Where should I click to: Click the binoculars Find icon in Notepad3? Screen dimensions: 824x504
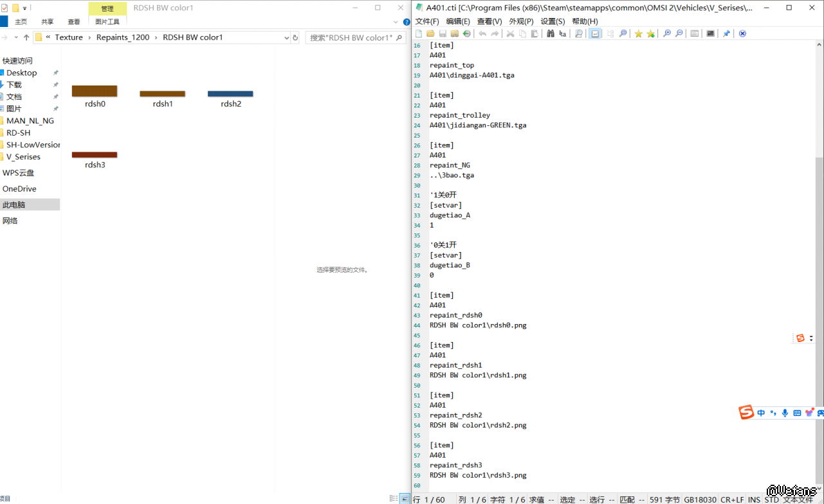tap(551, 33)
